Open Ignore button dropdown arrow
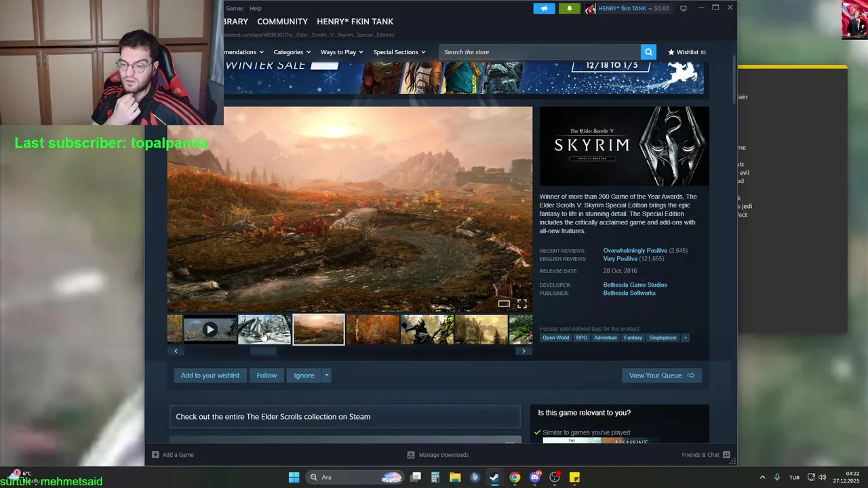This screenshot has height=488, width=868. click(x=326, y=375)
